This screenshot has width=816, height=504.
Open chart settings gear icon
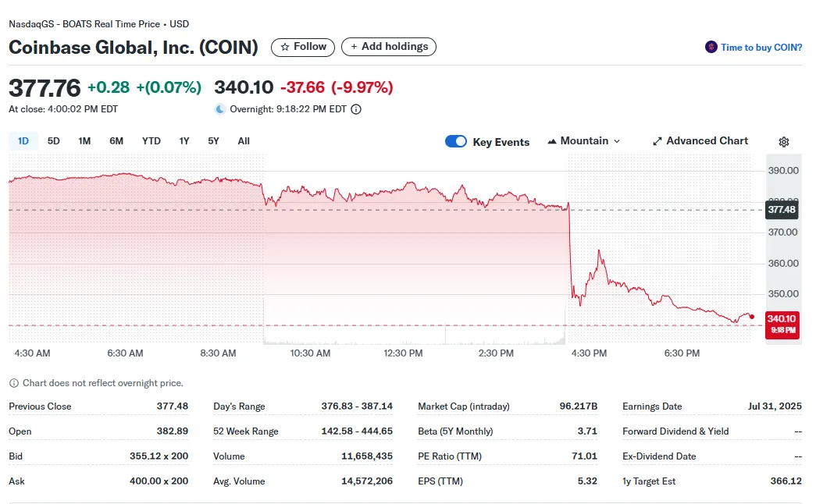click(x=784, y=142)
